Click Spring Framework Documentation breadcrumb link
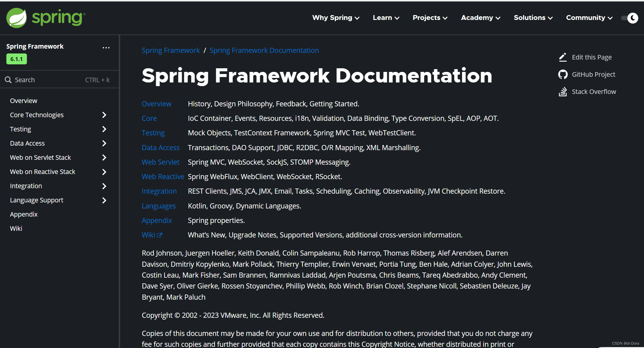The width and height of the screenshot is (644, 348). pyautogui.click(x=264, y=50)
